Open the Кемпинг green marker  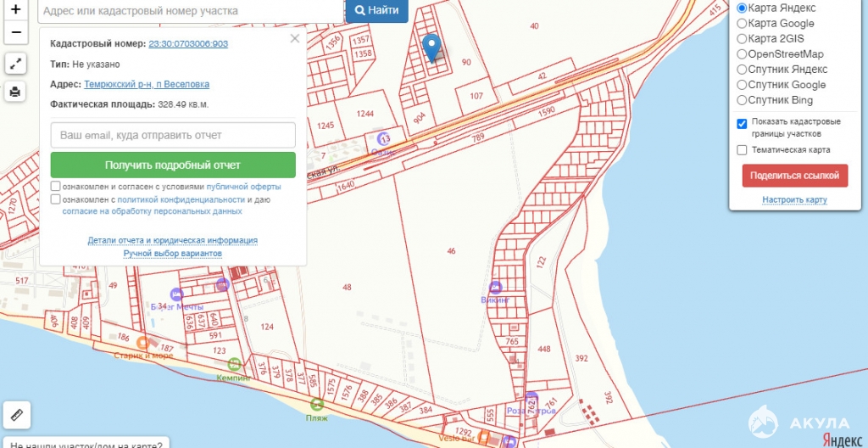(234, 364)
